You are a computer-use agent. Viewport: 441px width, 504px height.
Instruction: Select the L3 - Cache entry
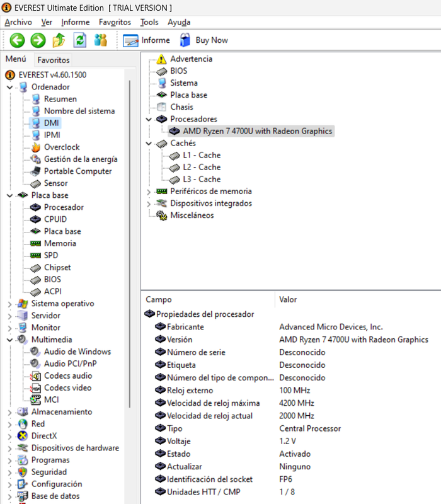pyautogui.click(x=202, y=180)
